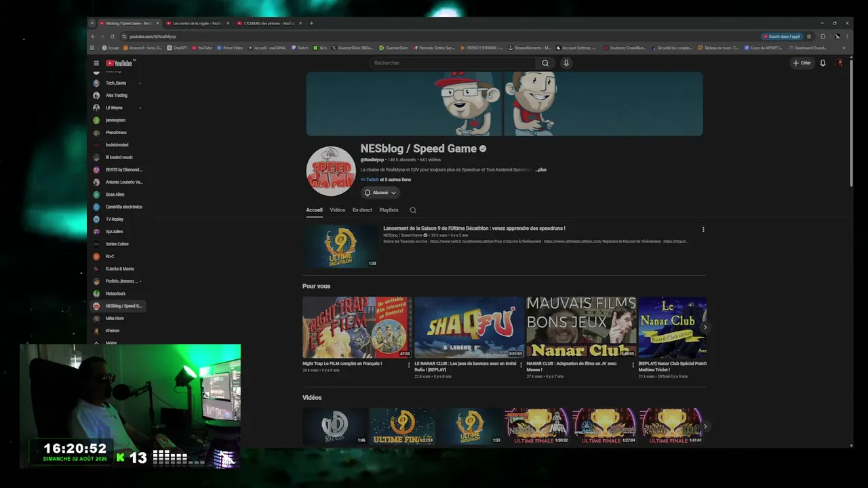
Task: Go to the YouTube home logo
Action: click(x=119, y=63)
